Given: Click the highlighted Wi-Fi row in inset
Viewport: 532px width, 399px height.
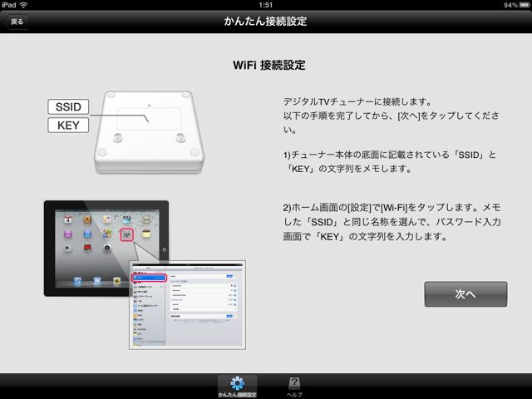Looking at the screenshot, I should [149, 278].
